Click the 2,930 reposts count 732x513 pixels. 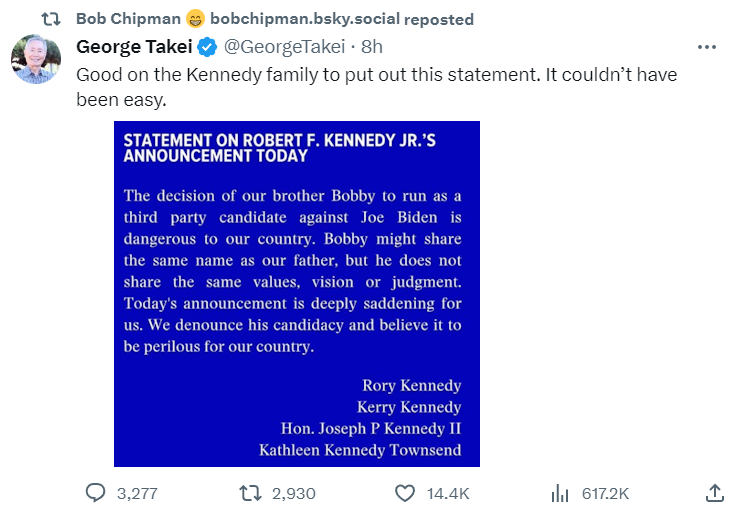294,494
